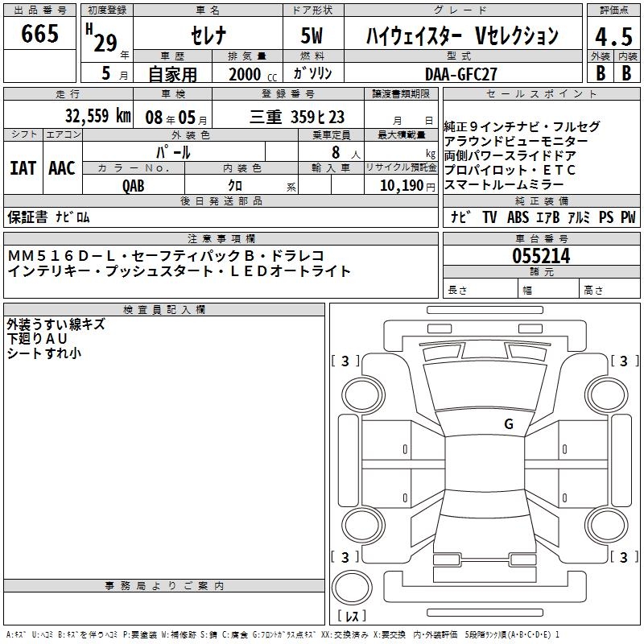Click the shift type IAT
644x644 pixels.
(23, 168)
